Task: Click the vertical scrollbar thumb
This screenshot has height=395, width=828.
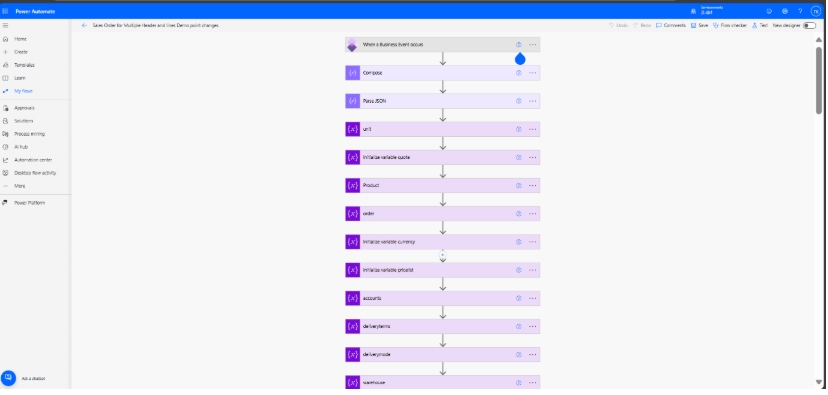Action: (x=819, y=80)
